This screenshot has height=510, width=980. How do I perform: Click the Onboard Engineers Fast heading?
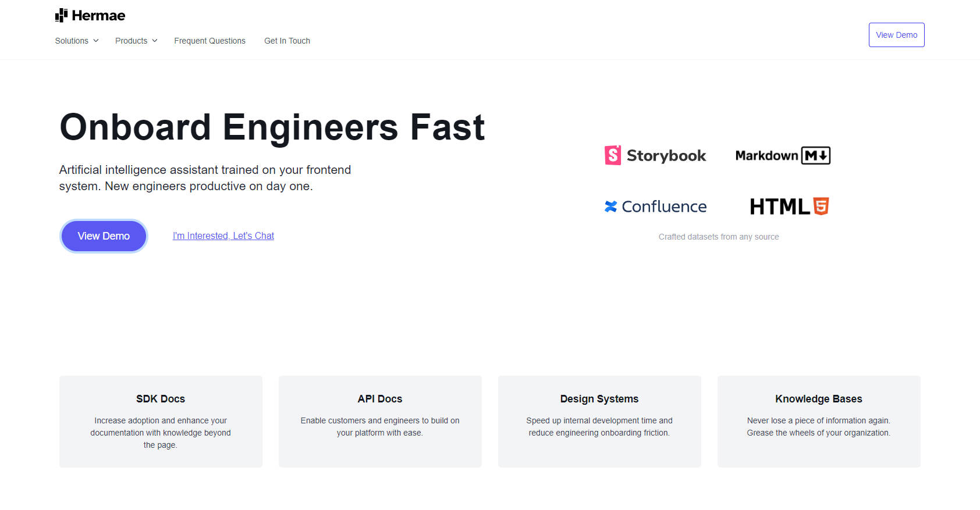272,127
